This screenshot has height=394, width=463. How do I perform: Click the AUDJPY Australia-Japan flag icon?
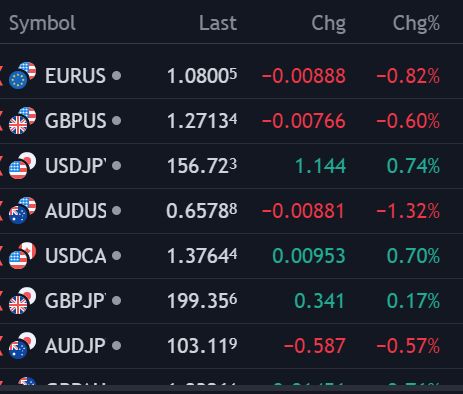(22, 345)
